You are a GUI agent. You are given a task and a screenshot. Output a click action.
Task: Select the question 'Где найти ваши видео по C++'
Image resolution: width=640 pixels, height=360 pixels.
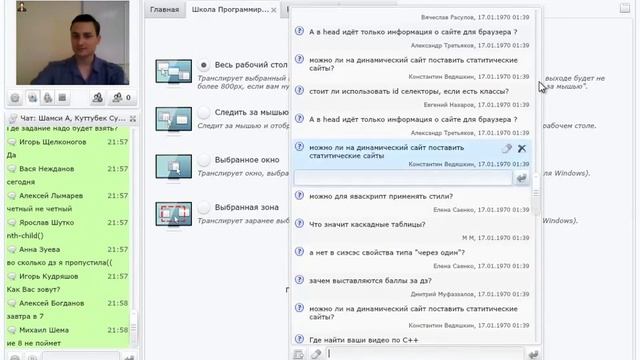tap(364, 340)
